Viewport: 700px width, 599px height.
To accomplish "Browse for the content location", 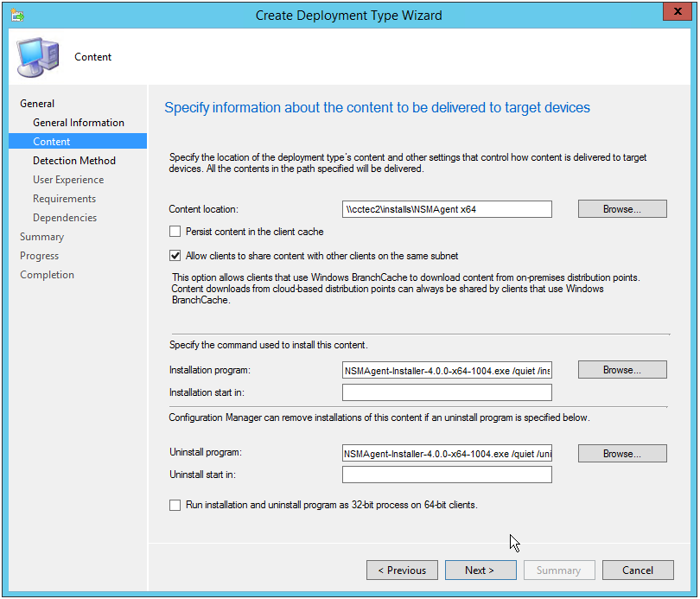I will click(x=622, y=209).
